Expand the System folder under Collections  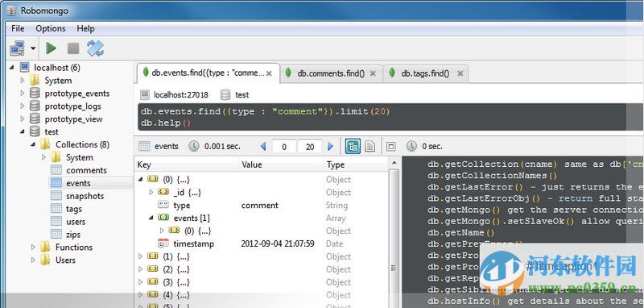pyautogui.click(x=44, y=157)
